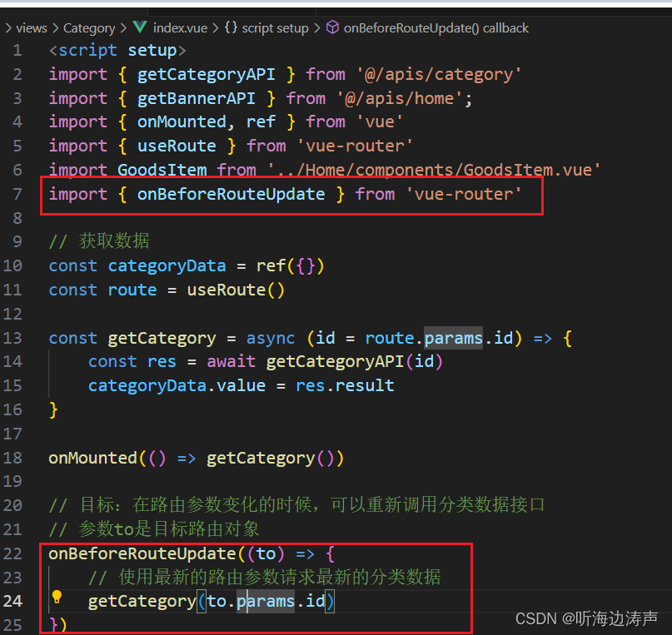Select the onBeforeRouteUpdate() callback breadcrumb item
The width and height of the screenshot is (672, 635).
[x=437, y=27]
